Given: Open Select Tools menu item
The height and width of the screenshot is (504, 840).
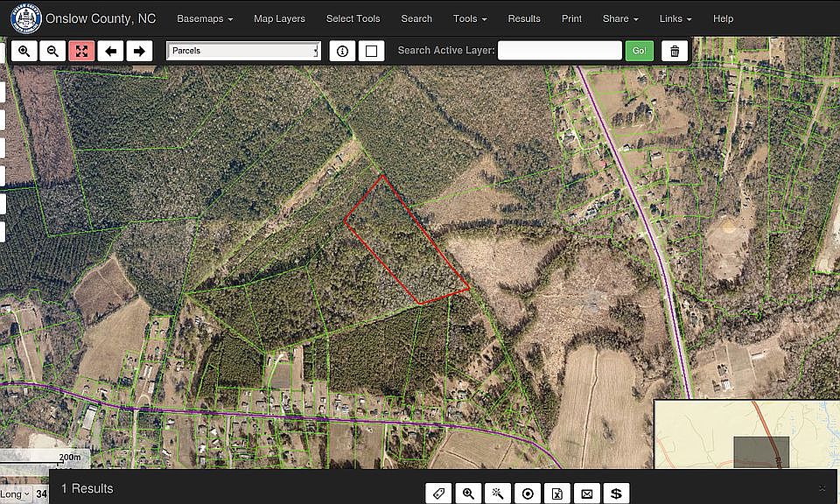Looking at the screenshot, I should click(x=353, y=18).
